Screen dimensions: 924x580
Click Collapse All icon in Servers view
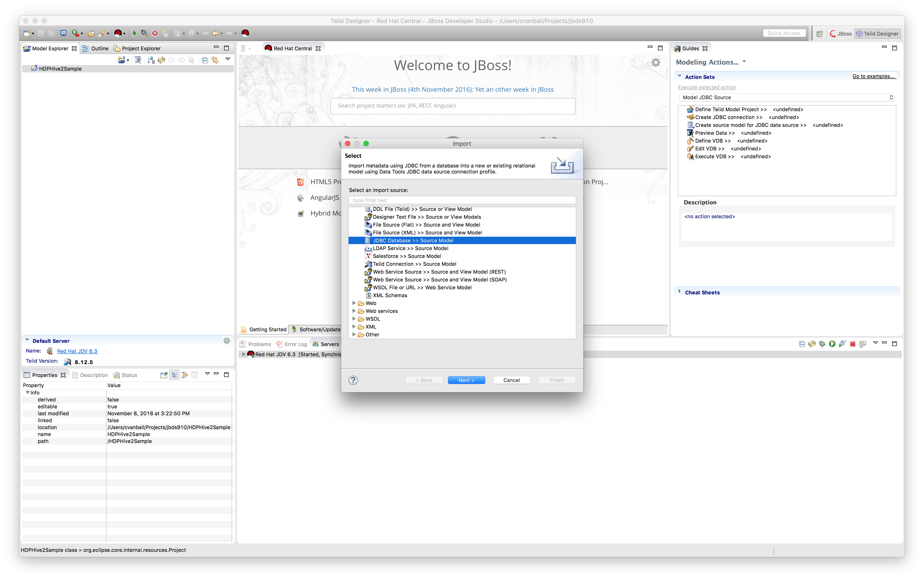(802, 344)
